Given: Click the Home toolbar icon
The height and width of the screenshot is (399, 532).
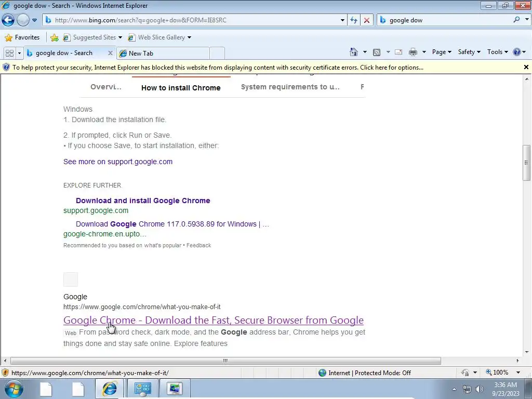Looking at the screenshot, I should [x=353, y=52].
